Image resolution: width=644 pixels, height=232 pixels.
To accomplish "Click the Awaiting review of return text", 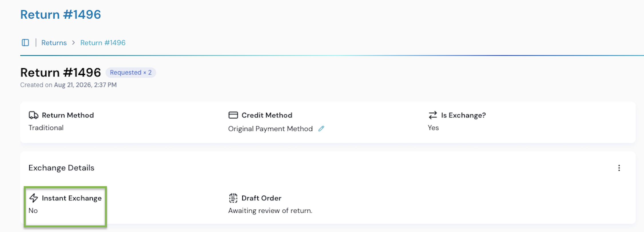I will tap(270, 211).
